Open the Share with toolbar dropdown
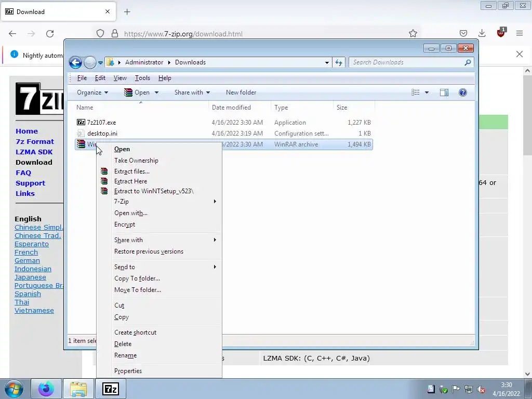The width and height of the screenshot is (532, 399). 192,92
